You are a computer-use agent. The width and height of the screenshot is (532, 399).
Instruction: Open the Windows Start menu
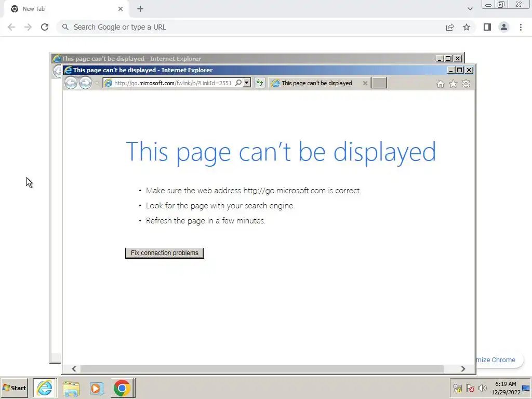pos(15,388)
